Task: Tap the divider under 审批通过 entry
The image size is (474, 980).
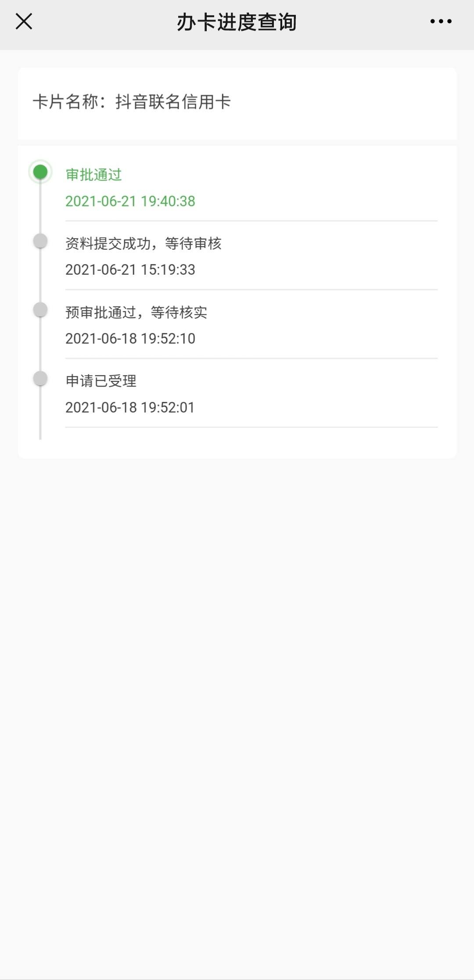Action: pyautogui.click(x=251, y=221)
